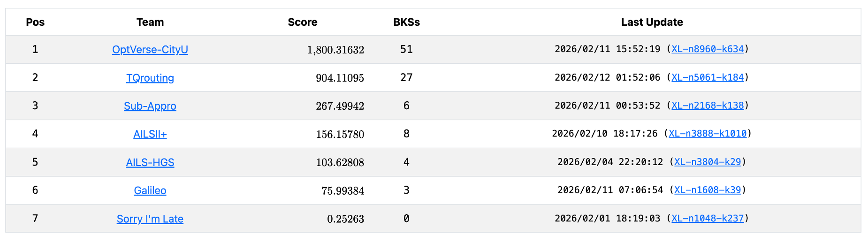868x241 pixels.
Task: Open the XL-n3888-k1010 instance link
Action: click(707, 134)
